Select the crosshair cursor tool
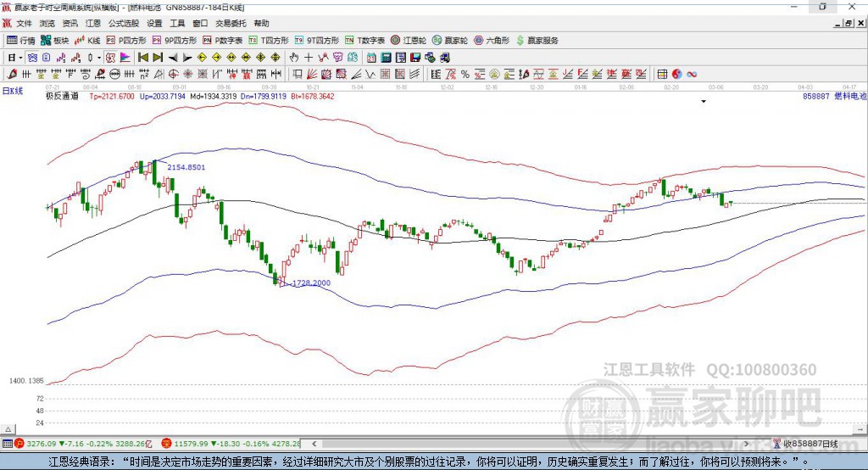The width and height of the screenshot is (868, 470). 309,57
